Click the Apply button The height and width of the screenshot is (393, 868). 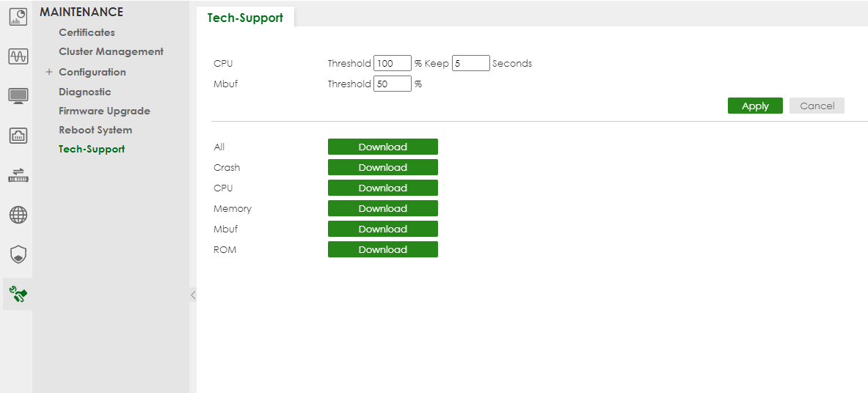pos(754,106)
